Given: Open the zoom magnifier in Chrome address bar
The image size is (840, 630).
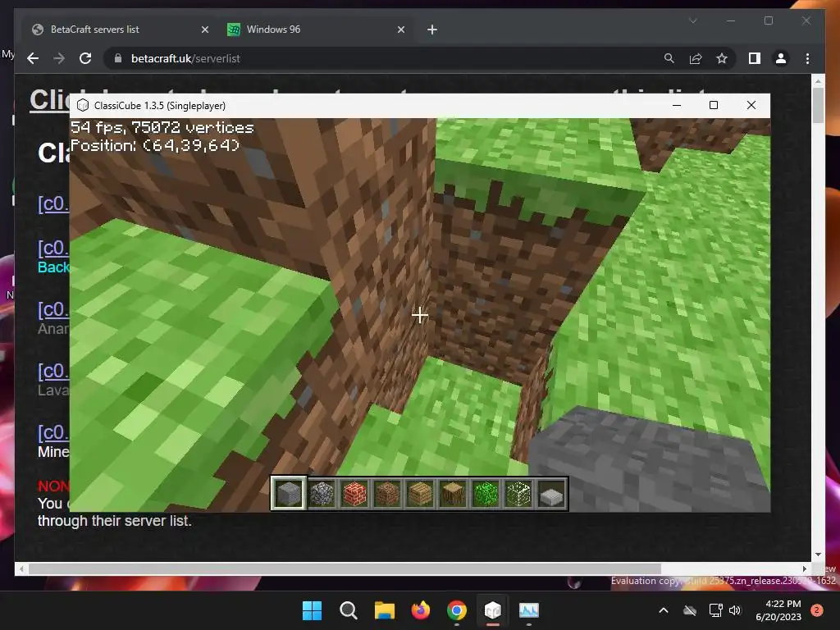Looking at the screenshot, I should [x=669, y=58].
